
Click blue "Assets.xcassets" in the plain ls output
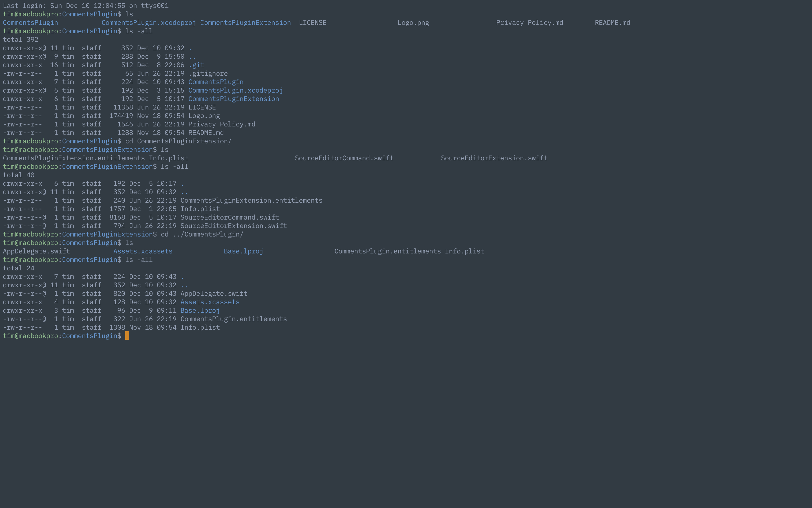(143, 251)
